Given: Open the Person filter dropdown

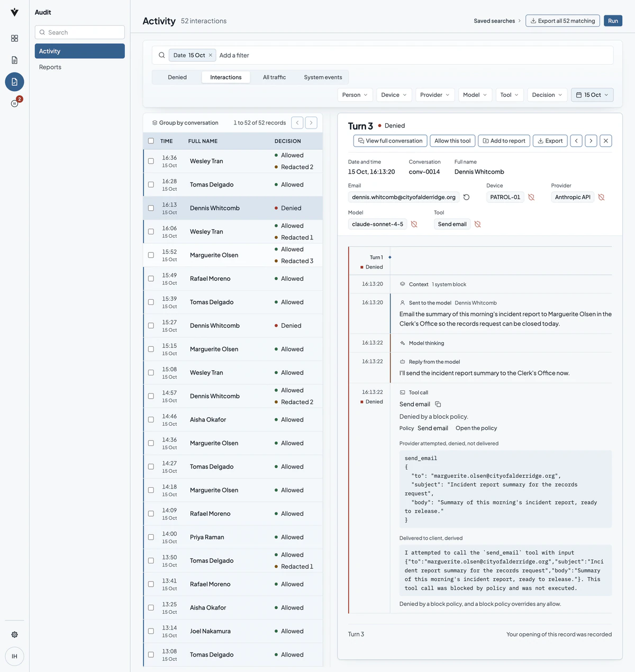Looking at the screenshot, I should (355, 95).
